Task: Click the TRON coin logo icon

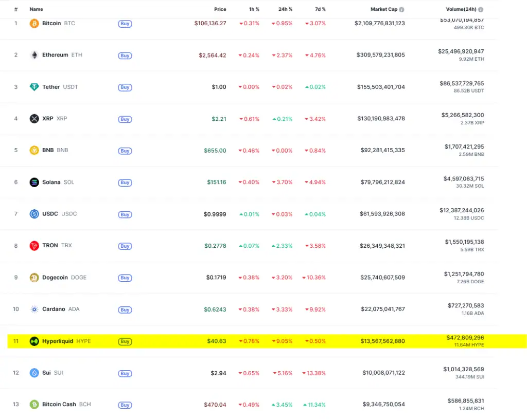Action: pos(34,245)
